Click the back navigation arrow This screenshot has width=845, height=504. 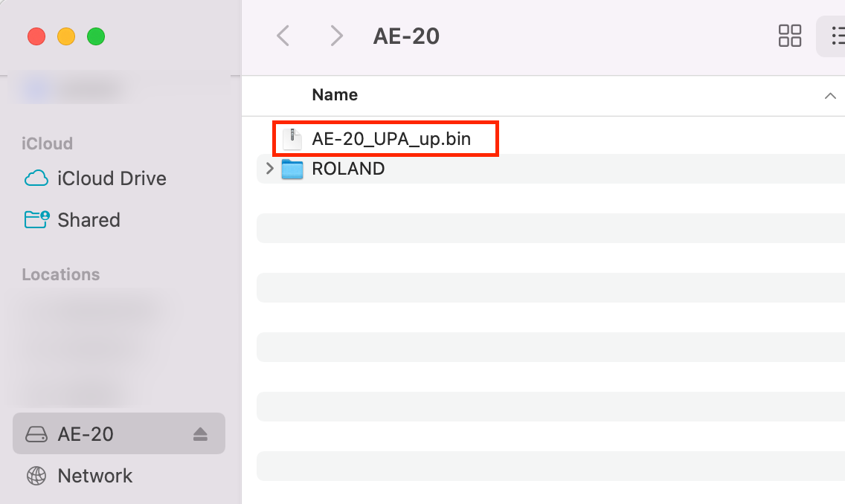tap(283, 36)
